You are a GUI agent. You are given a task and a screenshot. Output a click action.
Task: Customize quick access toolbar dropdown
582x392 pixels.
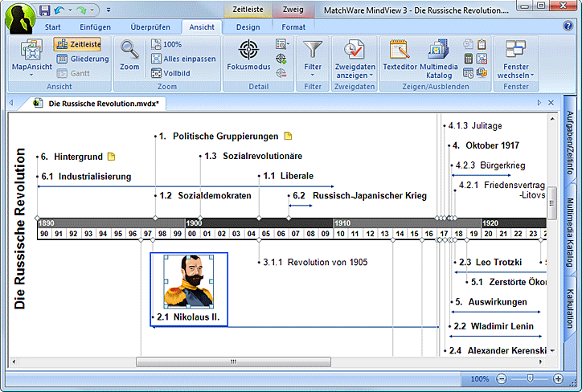click(x=109, y=10)
